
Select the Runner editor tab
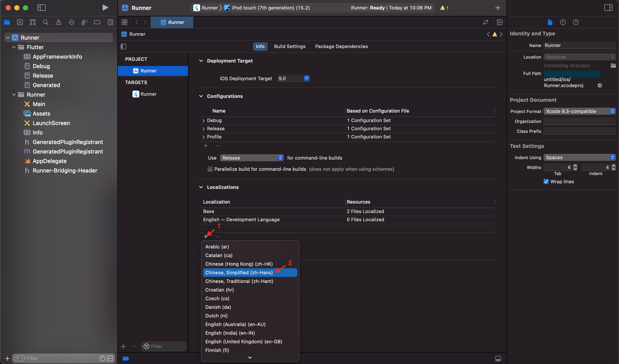click(172, 22)
